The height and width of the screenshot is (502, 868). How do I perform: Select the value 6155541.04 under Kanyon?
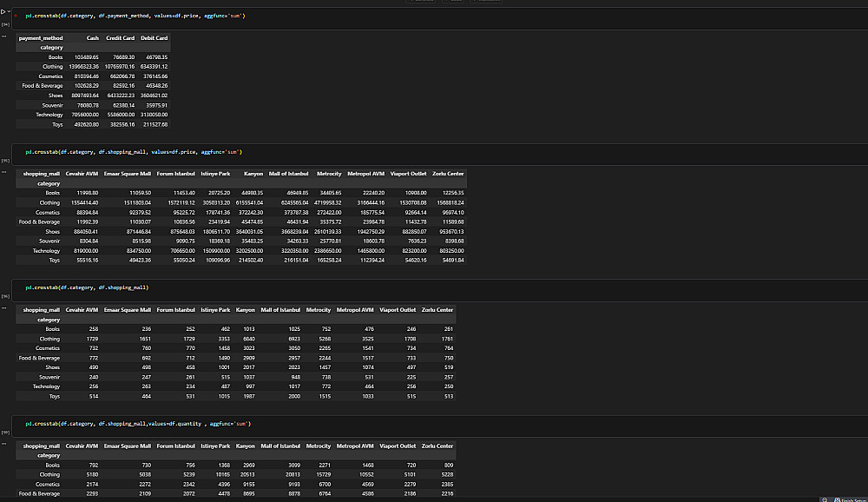[x=249, y=202]
